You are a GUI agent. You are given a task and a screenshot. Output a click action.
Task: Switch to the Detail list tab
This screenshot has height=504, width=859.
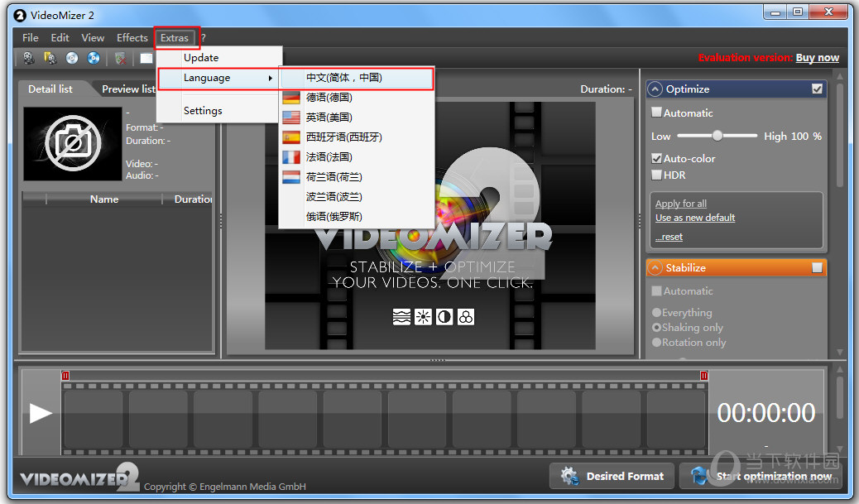pos(50,89)
